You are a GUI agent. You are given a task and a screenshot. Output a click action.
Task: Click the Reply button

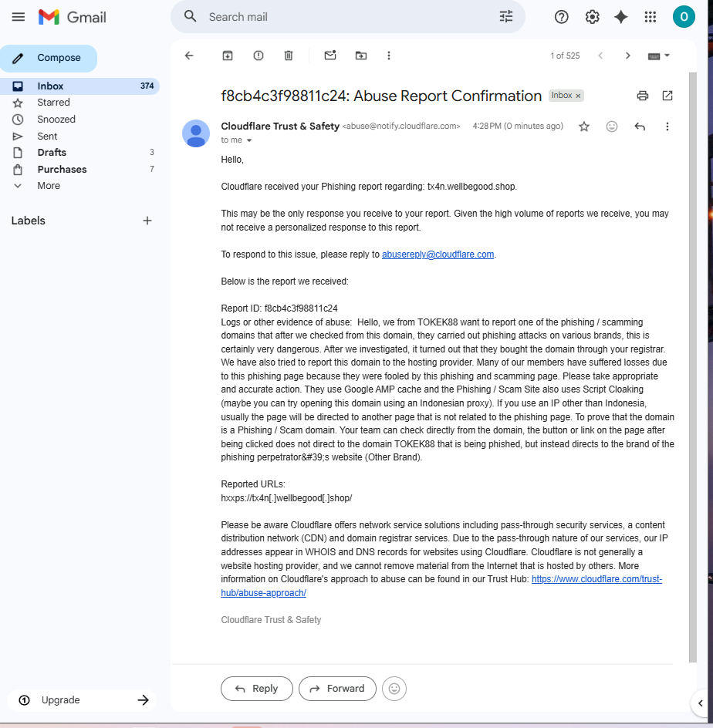pyautogui.click(x=257, y=689)
